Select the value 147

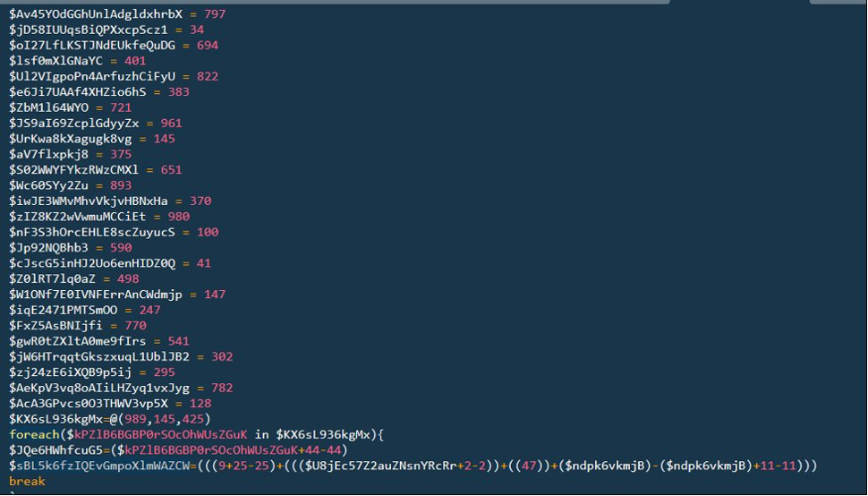(x=215, y=294)
